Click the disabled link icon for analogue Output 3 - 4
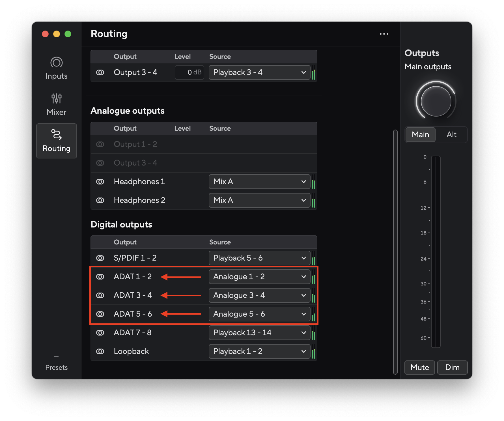504x421 pixels. [100, 163]
